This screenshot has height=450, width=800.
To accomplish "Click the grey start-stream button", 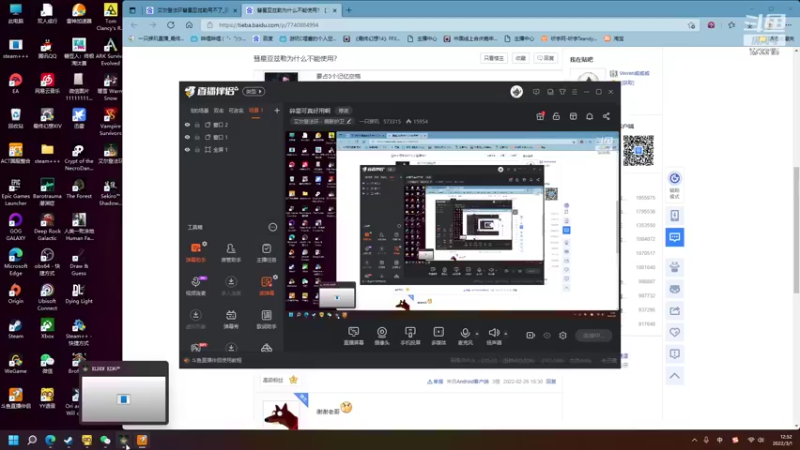I will pyautogui.click(x=593, y=335).
